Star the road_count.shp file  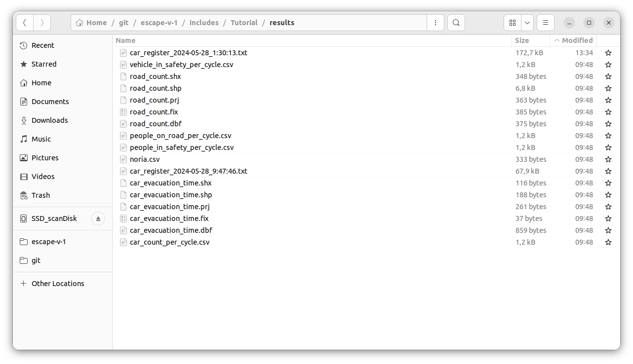(x=608, y=88)
